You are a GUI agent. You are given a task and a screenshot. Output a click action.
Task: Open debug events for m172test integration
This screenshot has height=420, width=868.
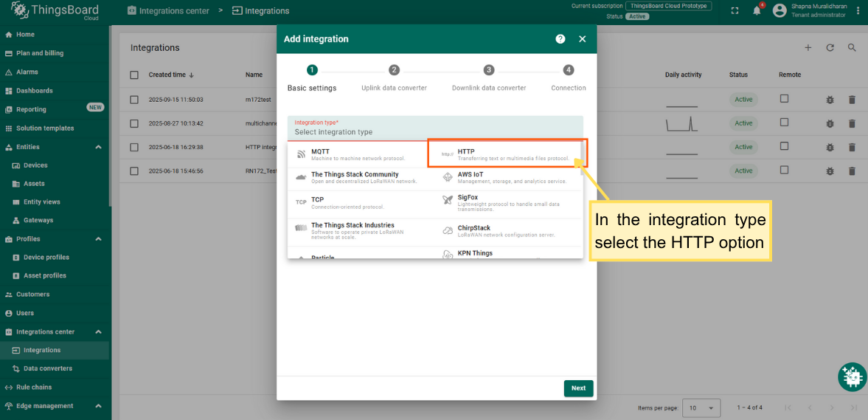830,100
